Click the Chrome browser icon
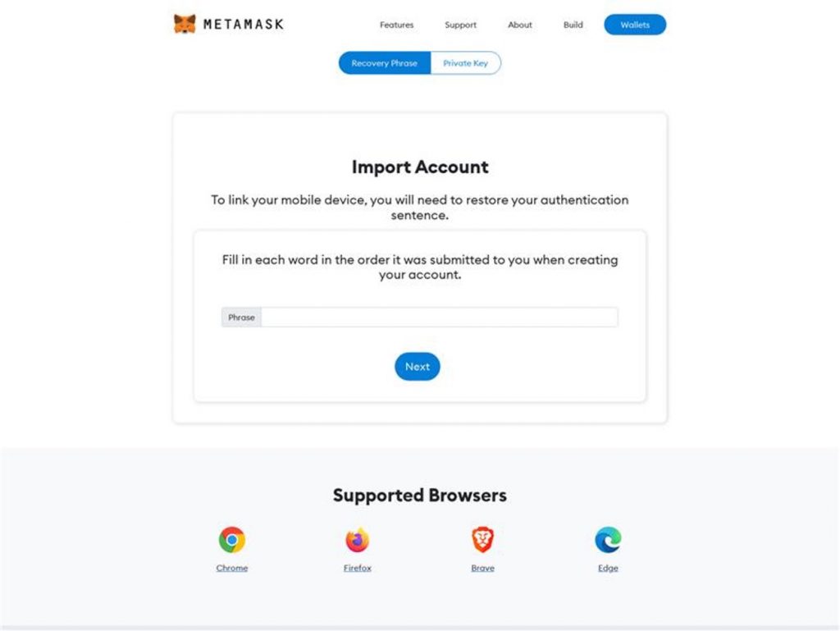Screen dimensions: 840x631 232,539
